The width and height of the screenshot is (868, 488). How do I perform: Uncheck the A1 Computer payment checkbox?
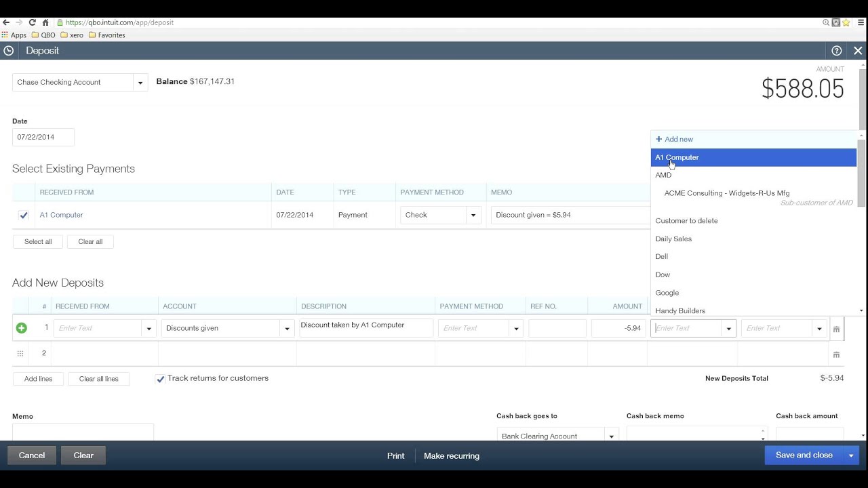point(24,215)
